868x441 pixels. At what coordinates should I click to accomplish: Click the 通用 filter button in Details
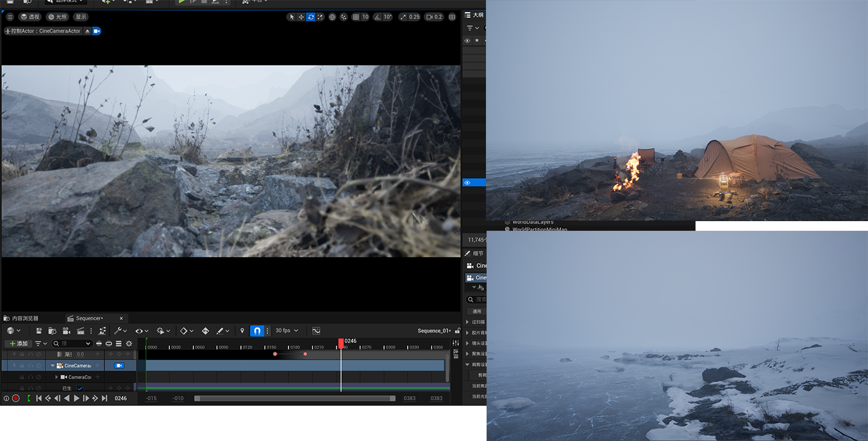tap(477, 312)
